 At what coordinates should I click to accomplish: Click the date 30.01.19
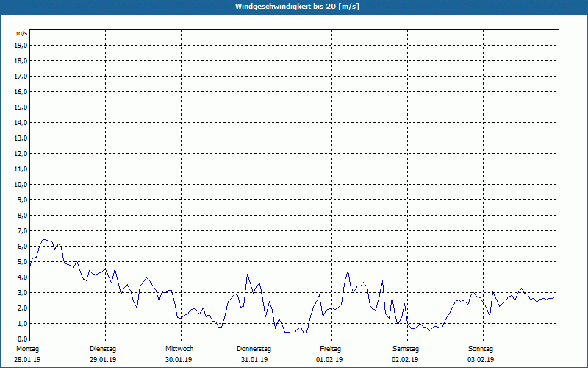pos(179,360)
